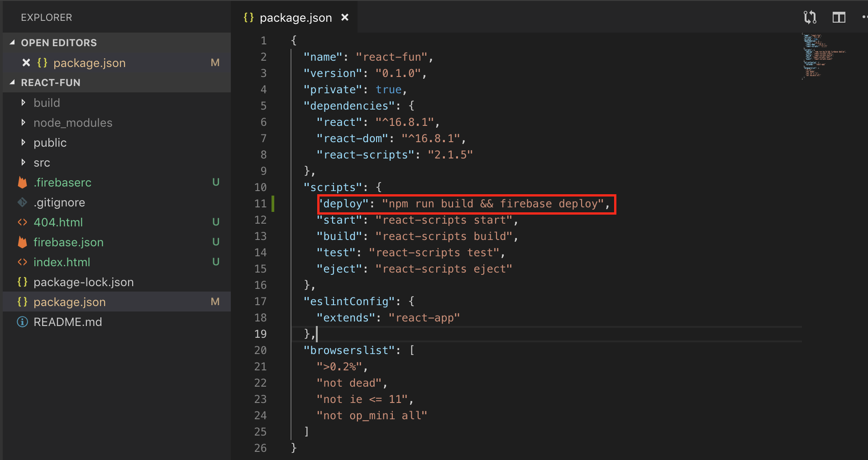Split the editor with split icon
This screenshot has width=868, height=460.
(x=839, y=18)
